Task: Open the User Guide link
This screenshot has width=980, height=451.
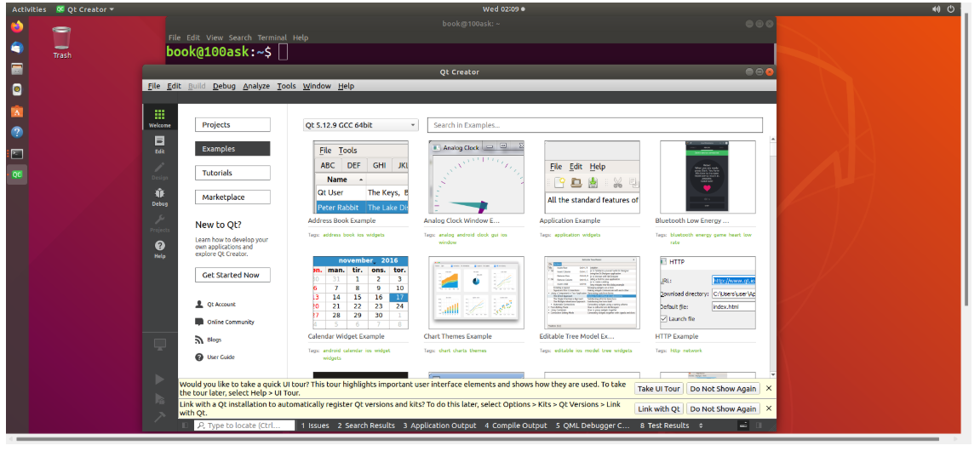Action: coord(215,357)
